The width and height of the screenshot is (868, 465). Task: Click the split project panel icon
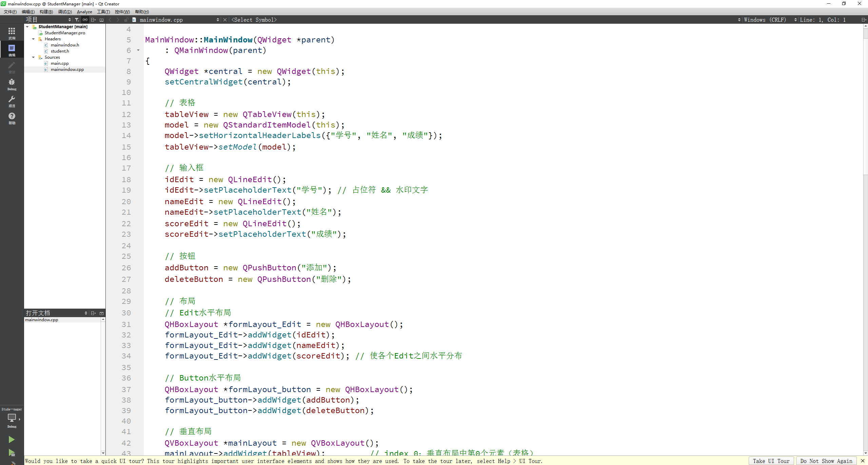click(94, 20)
